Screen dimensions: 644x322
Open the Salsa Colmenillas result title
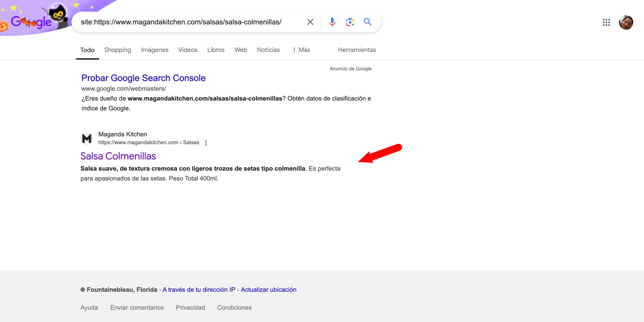point(118,156)
